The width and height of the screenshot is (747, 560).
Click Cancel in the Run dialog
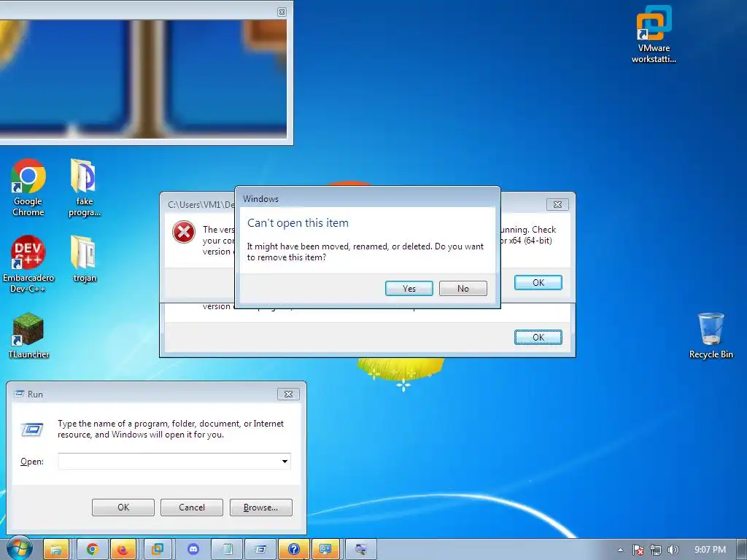click(x=192, y=507)
